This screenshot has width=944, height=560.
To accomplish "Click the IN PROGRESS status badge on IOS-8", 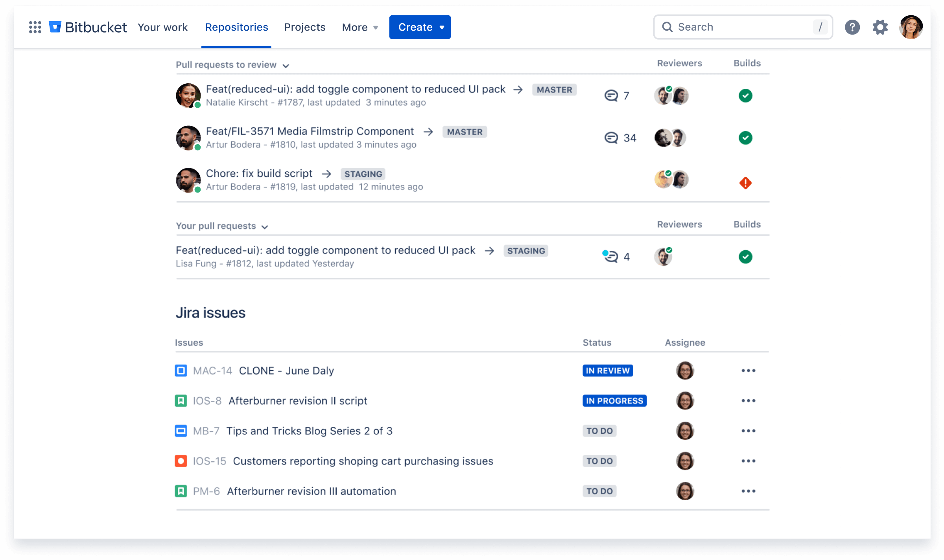I will (614, 401).
